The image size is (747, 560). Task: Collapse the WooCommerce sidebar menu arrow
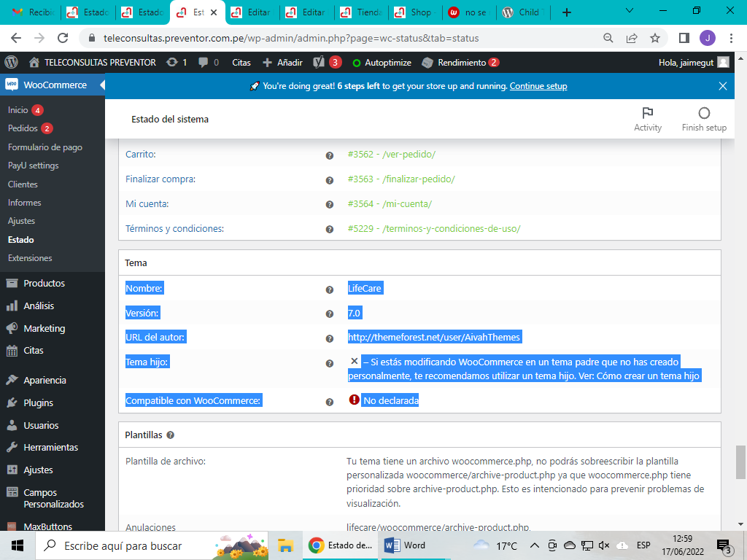[x=102, y=85]
